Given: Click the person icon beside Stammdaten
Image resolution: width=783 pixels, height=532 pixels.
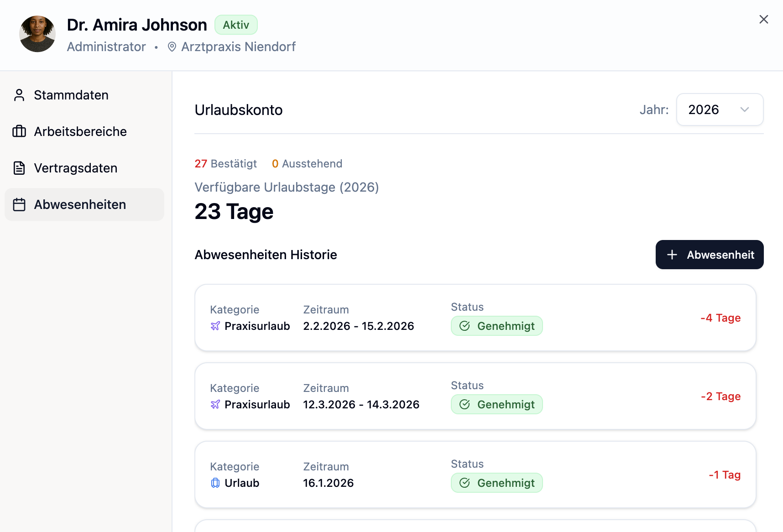Looking at the screenshot, I should click(x=19, y=95).
